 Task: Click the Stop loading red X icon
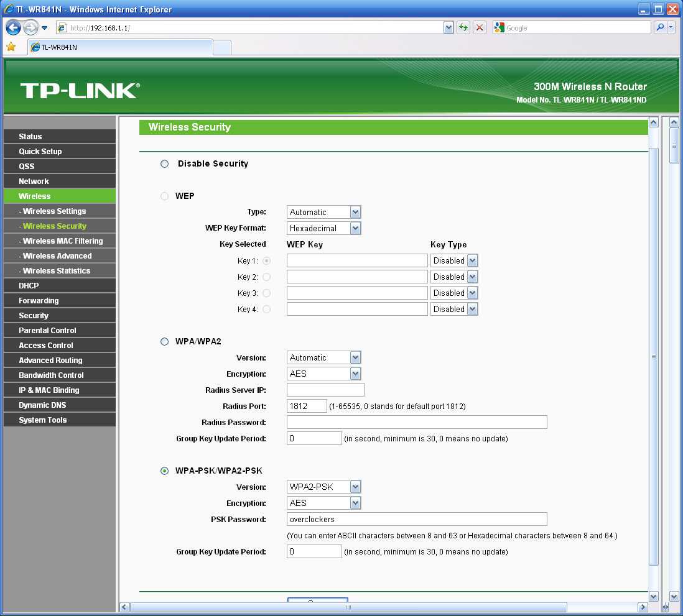480,28
